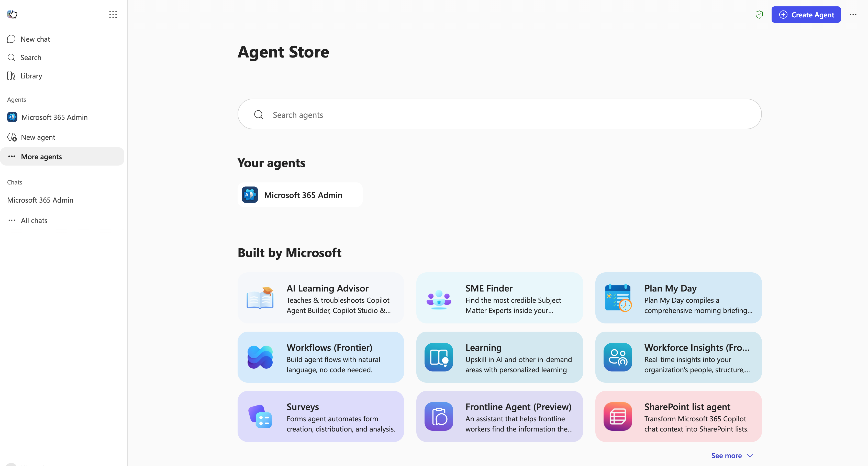This screenshot has width=868, height=466.
Task: Select More agents in the sidebar
Action: 62,157
